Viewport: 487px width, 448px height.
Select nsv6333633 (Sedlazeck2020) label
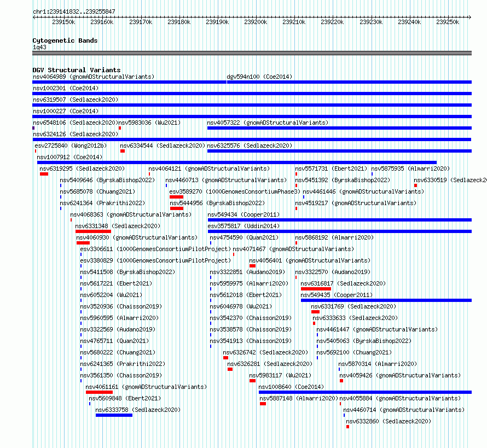[x=355, y=318]
